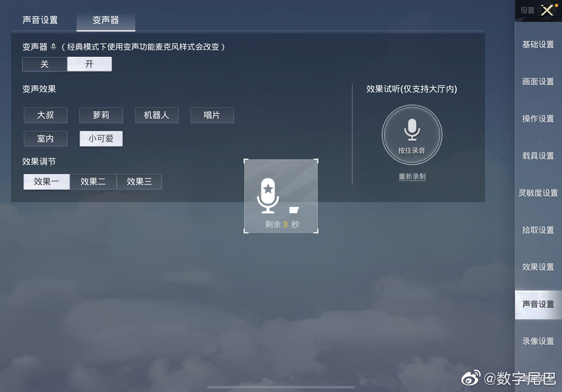This screenshot has width=562, height=392.
Task: Turn the voice changer on with 开
Action: [90, 64]
